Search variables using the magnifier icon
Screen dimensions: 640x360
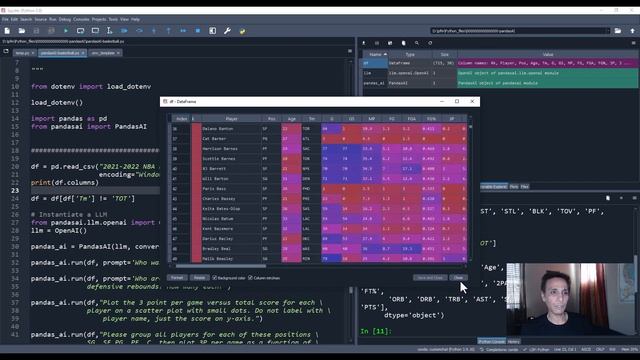pos(417,43)
